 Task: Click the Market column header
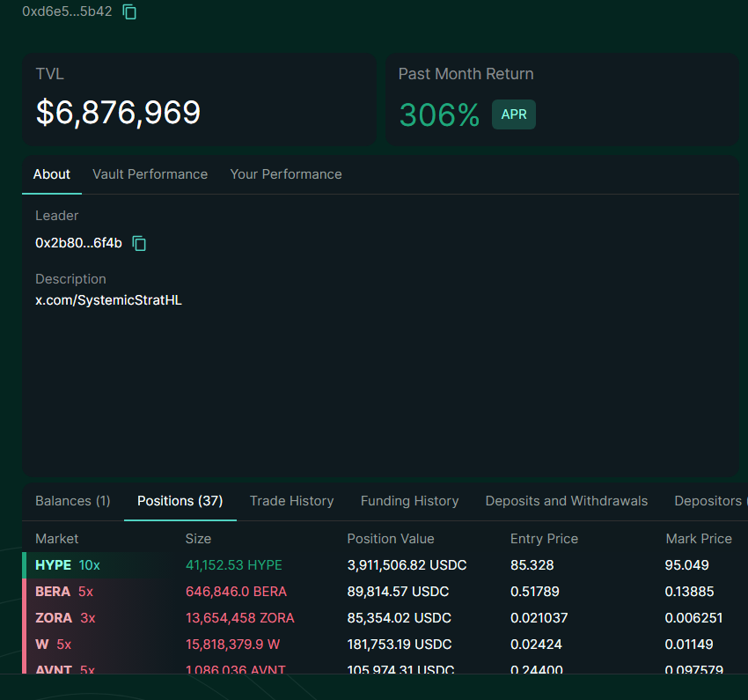[x=57, y=539]
